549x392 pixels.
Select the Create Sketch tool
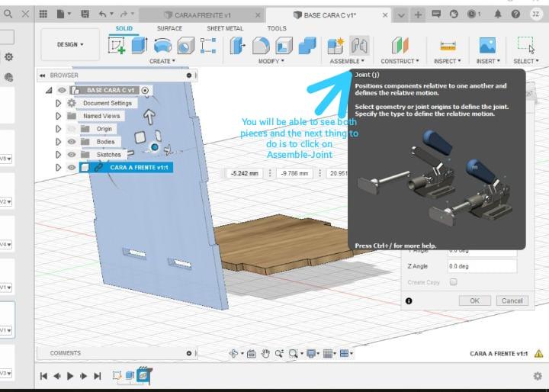[117, 46]
